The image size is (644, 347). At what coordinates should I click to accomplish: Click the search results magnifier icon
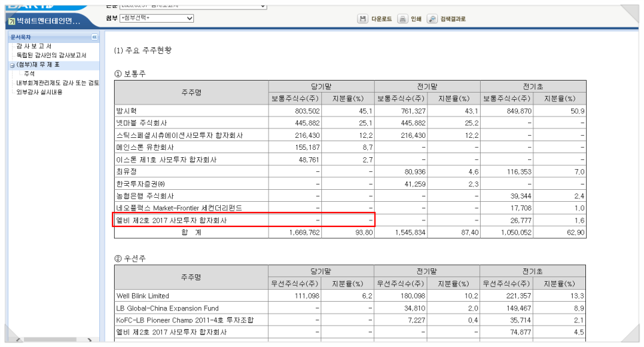[432, 19]
